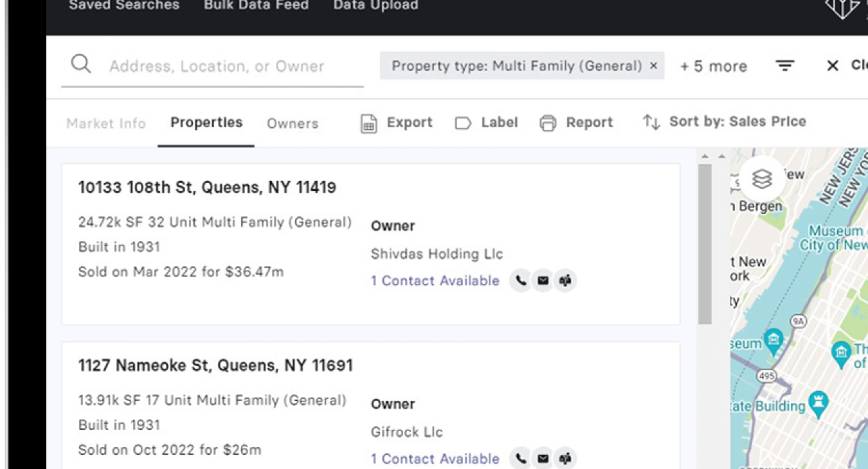Click phone icon for Shivdas Holding Llc
The width and height of the screenshot is (868, 469).
[x=521, y=281]
